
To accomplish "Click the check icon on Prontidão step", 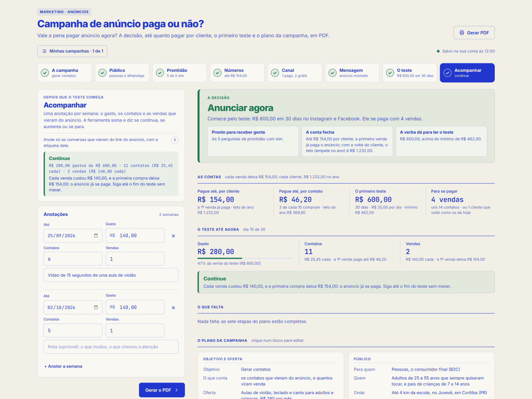I will pyautogui.click(x=160, y=73).
